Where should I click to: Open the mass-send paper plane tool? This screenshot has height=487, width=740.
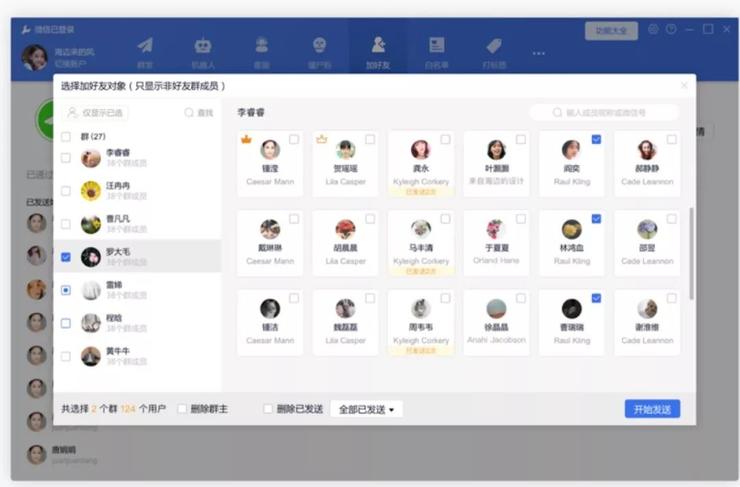tap(145, 46)
